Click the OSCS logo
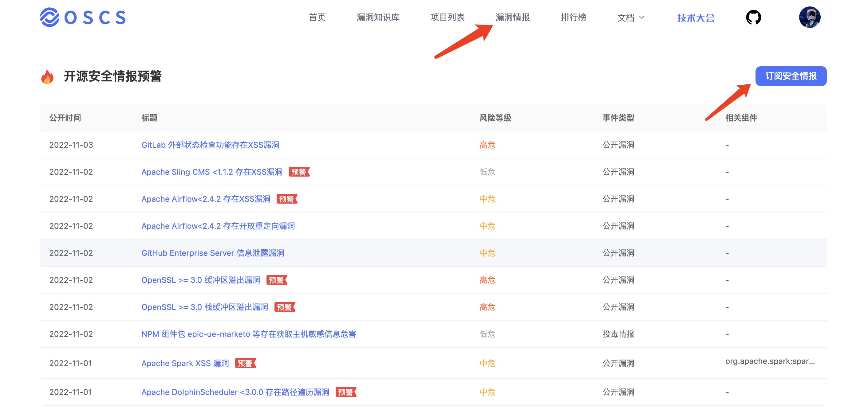Viewport: 868px width, 417px height. coord(83,17)
